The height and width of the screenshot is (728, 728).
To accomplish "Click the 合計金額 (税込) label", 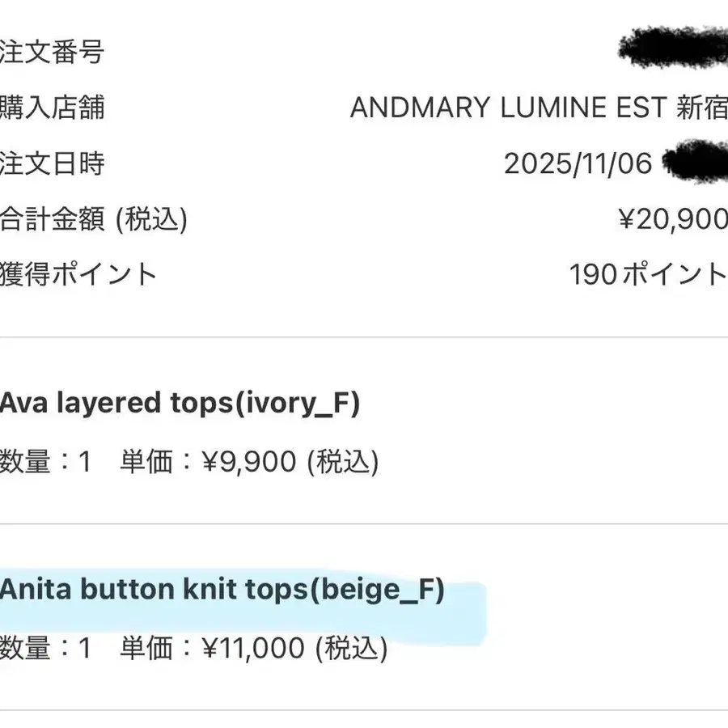I will (93, 218).
